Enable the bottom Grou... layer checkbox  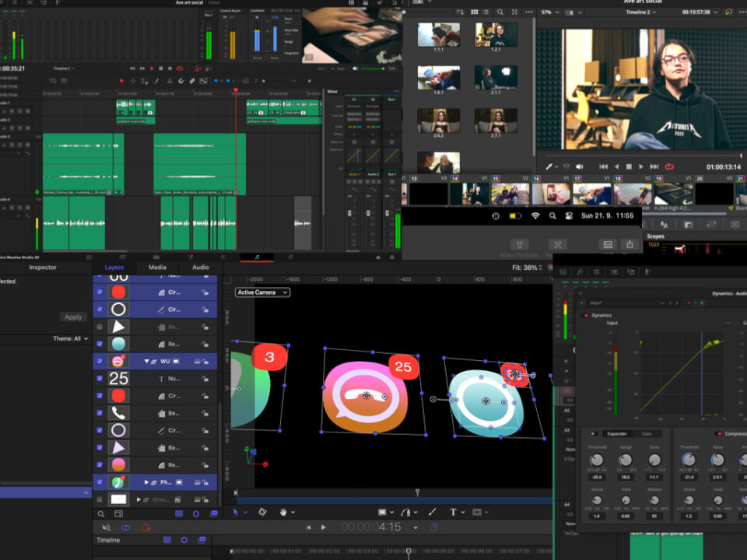click(x=100, y=499)
